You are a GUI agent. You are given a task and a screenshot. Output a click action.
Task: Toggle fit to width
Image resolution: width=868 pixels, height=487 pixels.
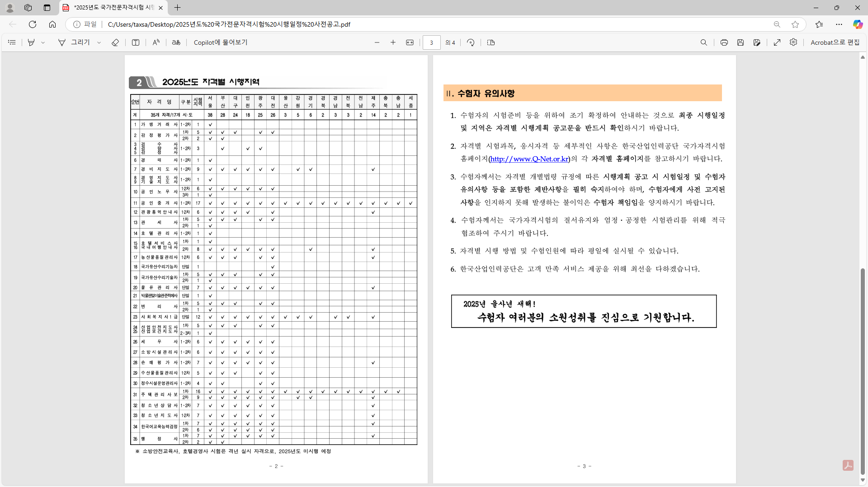[x=410, y=42]
